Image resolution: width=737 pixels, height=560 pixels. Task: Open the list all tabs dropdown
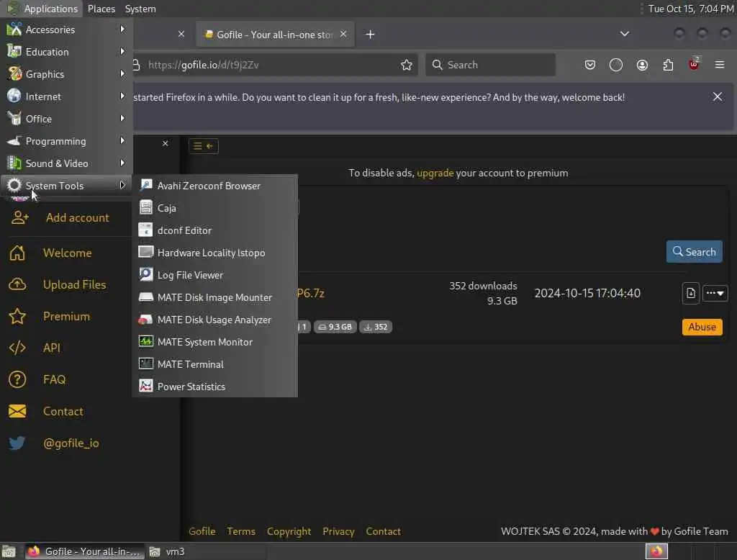pyautogui.click(x=624, y=34)
